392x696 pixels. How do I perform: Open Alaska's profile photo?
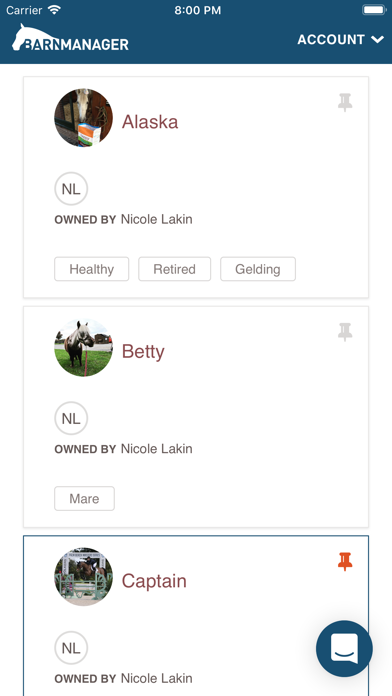pyautogui.click(x=83, y=118)
